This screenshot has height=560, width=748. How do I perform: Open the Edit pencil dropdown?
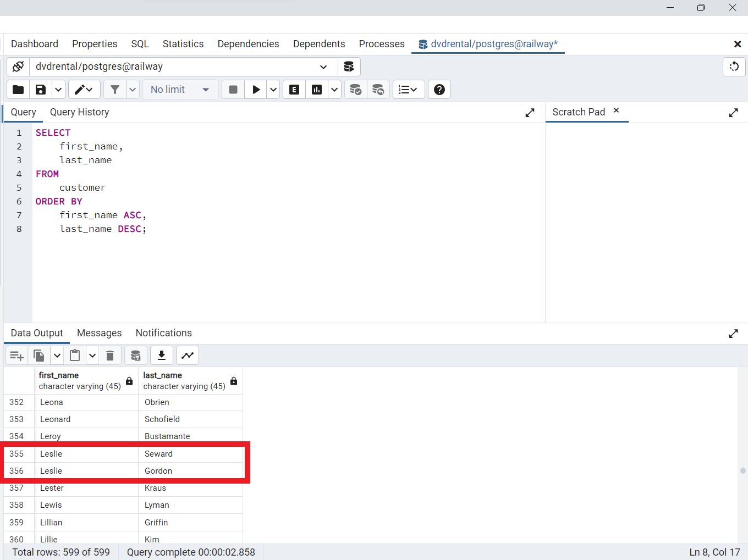(x=84, y=90)
